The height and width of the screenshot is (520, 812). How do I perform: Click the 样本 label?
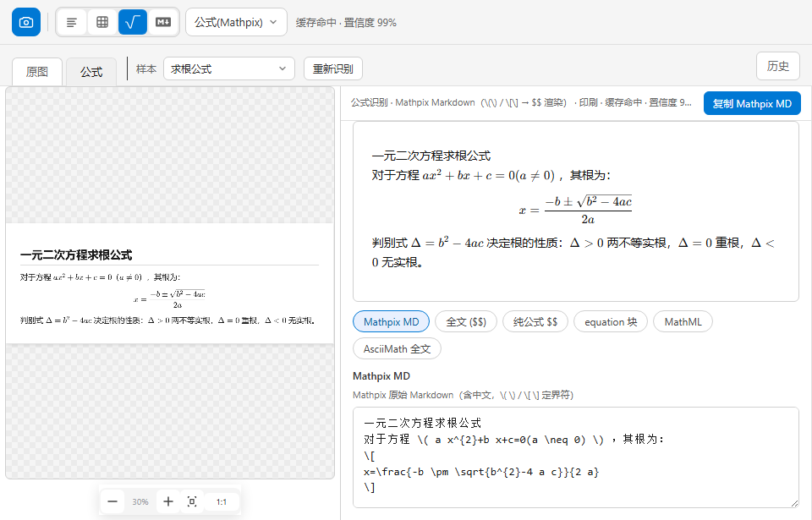click(146, 68)
